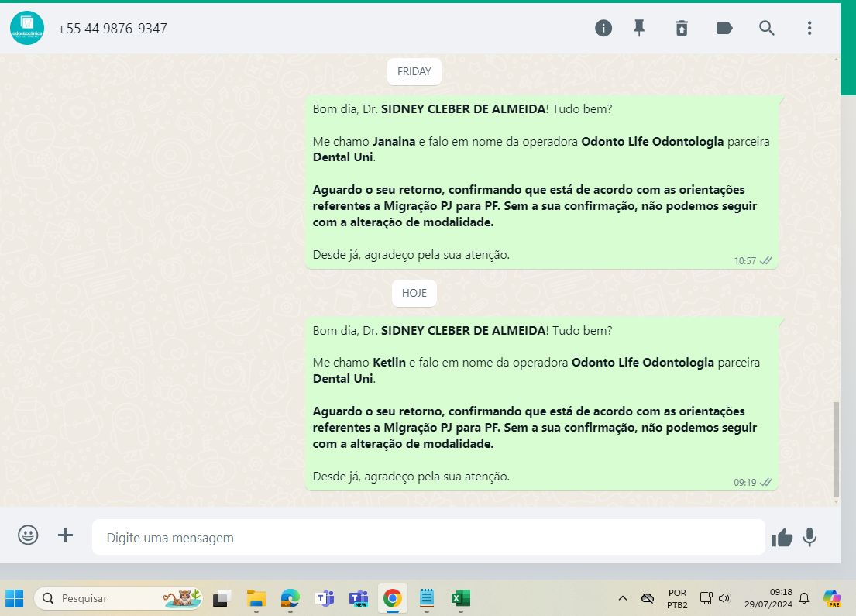Click the plus attach icon
The height and width of the screenshot is (616, 856).
(x=66, y=535)
